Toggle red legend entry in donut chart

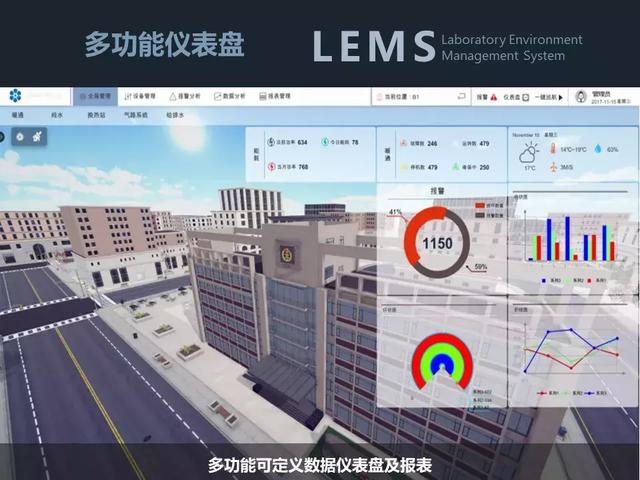[x=479, y=204]
